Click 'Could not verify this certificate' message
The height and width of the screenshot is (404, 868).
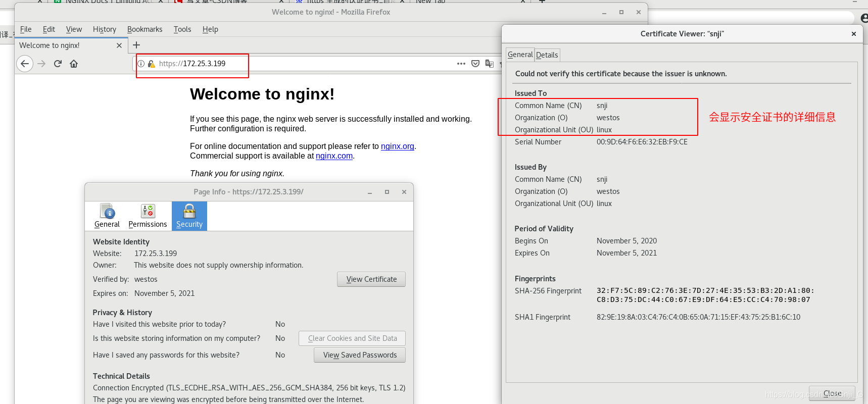point(621,74)
